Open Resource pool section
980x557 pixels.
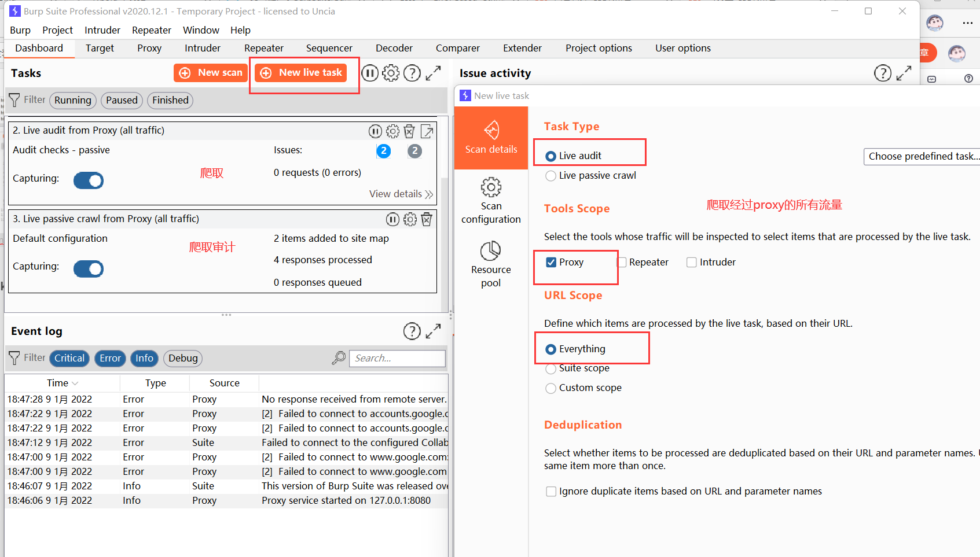[x=491, y=264]
